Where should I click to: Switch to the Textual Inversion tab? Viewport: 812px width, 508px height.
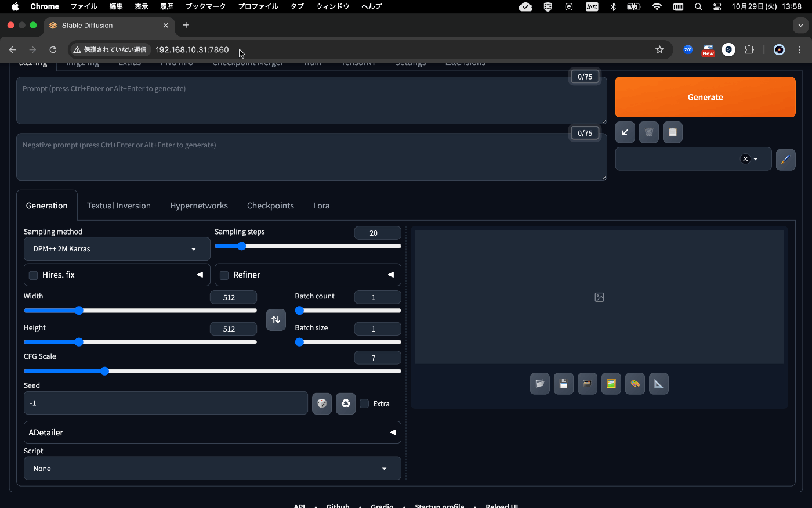[x=119, y=206]
